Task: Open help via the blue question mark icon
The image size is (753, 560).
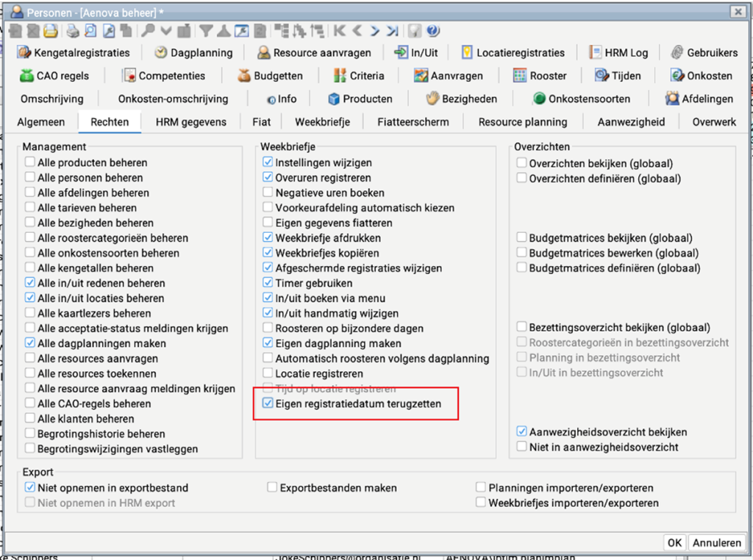Action: pos(432,31)
